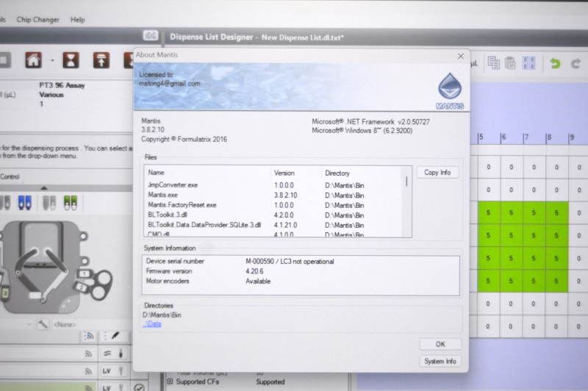Sort files by the Version column header
This screenshot has height=391, width=588.
point(284,173)
